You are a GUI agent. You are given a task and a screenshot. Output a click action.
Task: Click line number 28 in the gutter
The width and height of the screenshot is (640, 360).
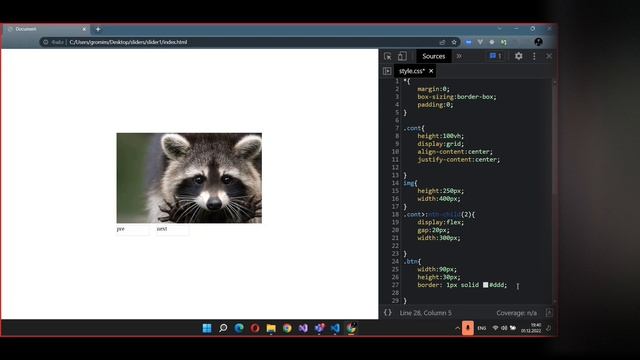[395, 293]
